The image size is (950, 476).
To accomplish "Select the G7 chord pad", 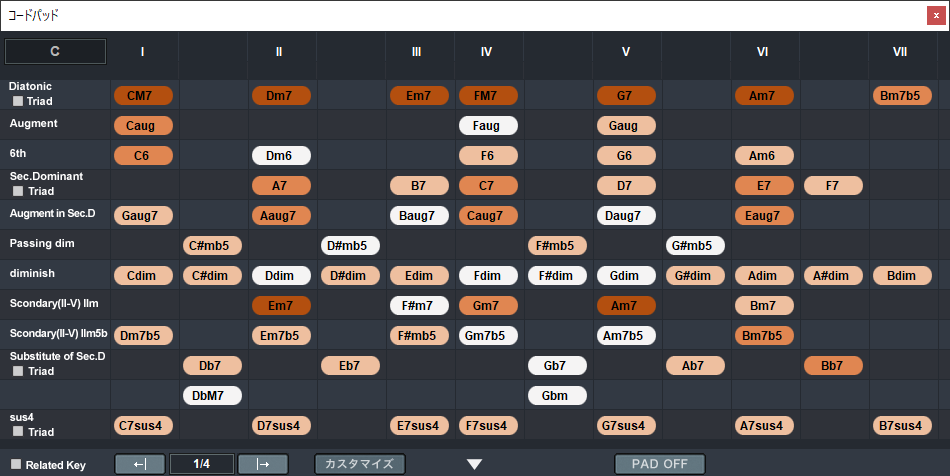I will pyautogui.click(x=626, y=96).
